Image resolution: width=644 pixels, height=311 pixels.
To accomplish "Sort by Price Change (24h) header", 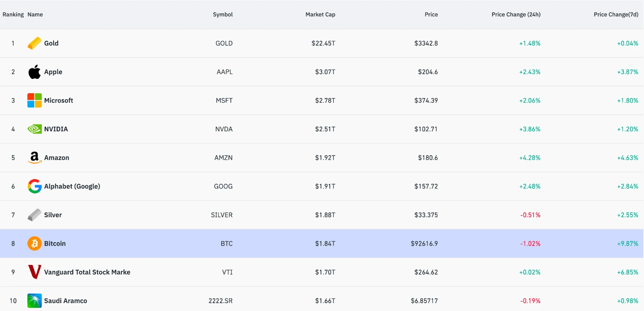I will coord(516,14).
